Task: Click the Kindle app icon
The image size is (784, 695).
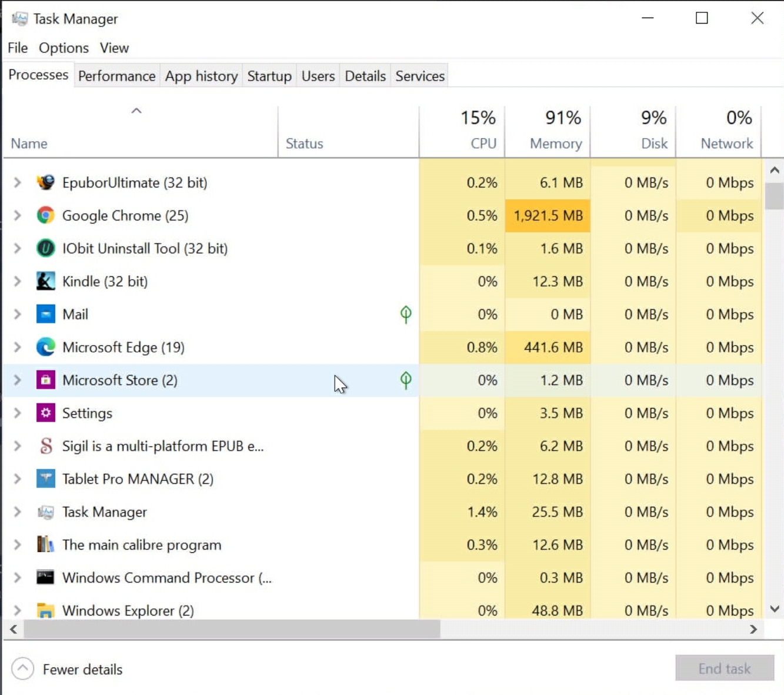Action: 45,281
